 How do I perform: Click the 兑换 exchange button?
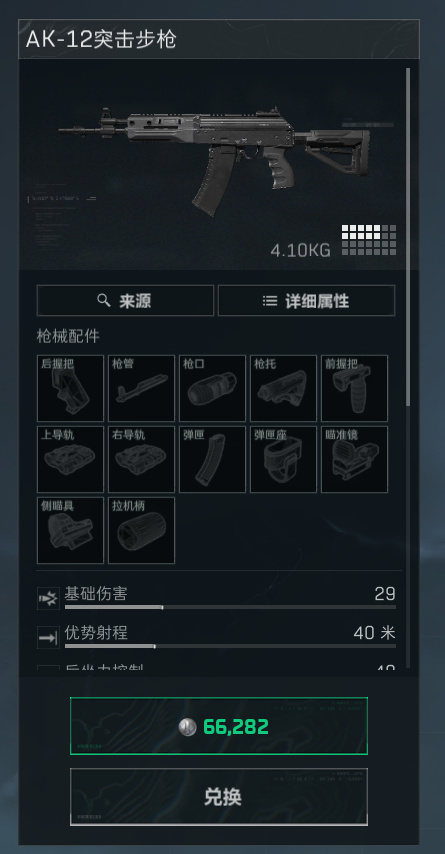click(219, 797)
